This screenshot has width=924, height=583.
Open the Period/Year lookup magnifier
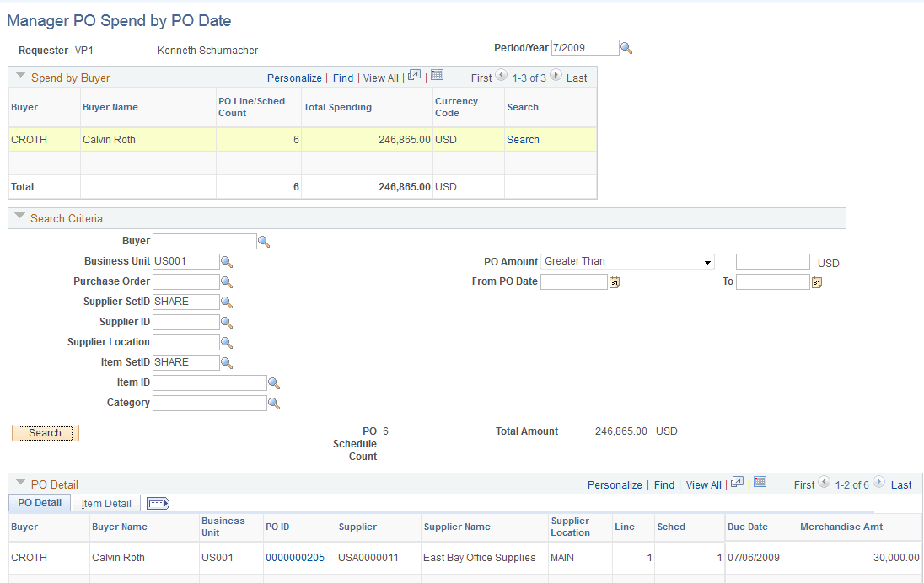coord(626,47)
